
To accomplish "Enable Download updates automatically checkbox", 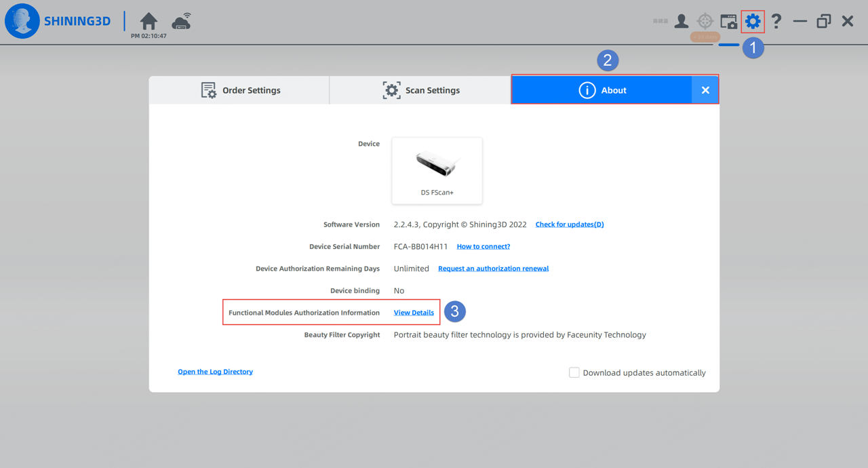I will tap(574, 372).
